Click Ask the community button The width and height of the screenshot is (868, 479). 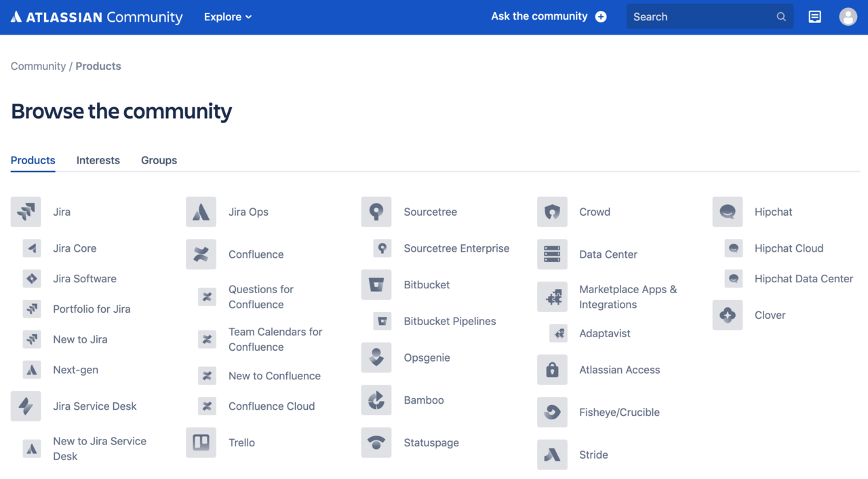549,16
